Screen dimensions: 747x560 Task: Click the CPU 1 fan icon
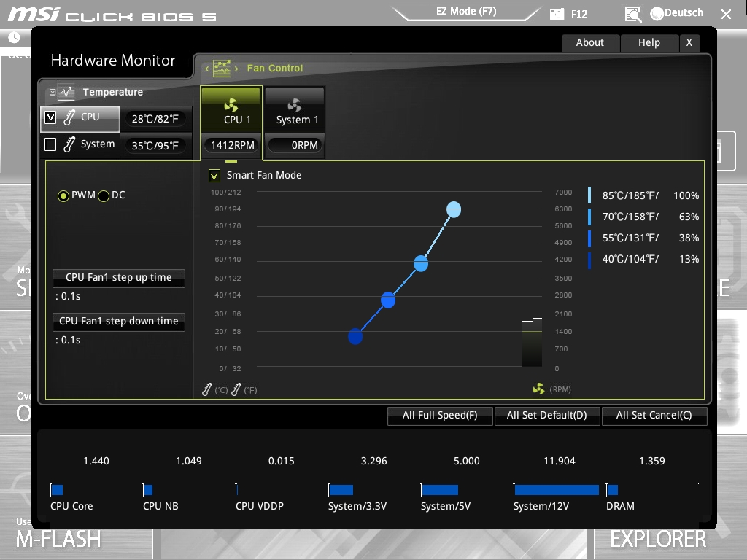coord(231,105)
